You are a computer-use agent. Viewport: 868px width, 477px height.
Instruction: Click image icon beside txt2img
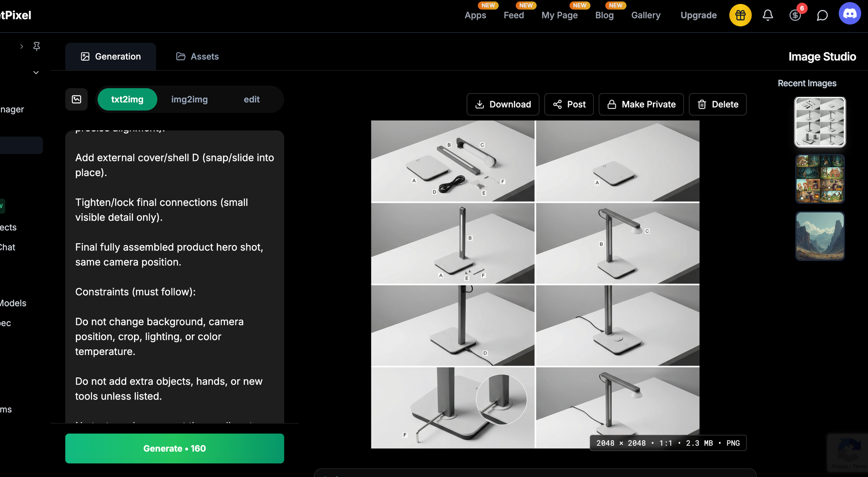(x=76, y=99)
